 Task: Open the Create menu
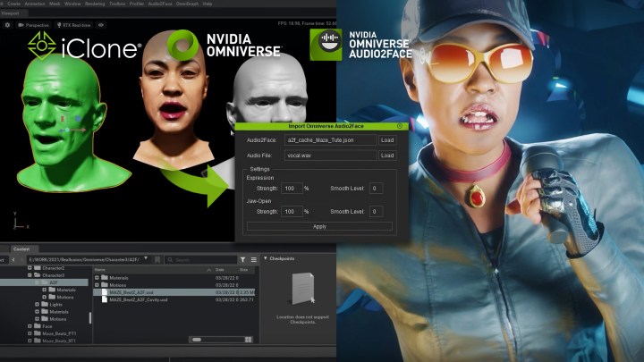pyautogui.click(x=13, y=4)
